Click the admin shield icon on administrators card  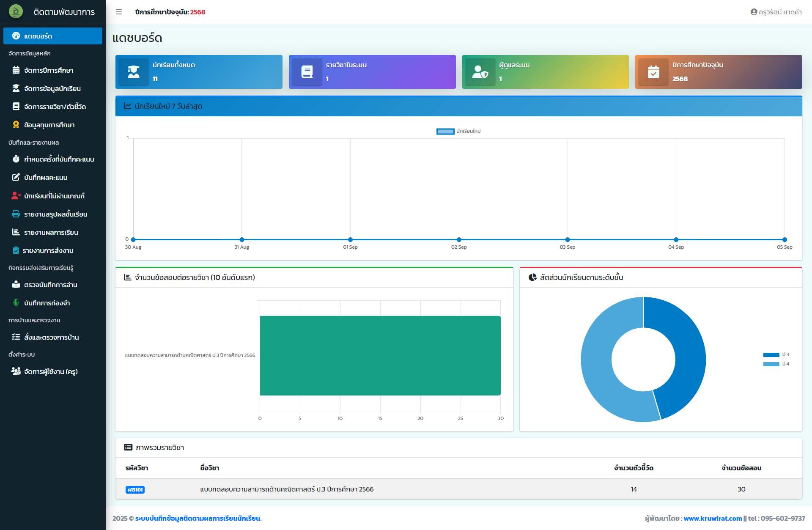480,72
